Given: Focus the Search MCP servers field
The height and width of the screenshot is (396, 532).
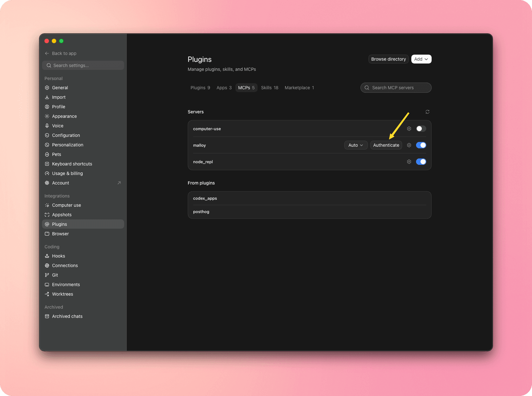Looking at the screenshot, I should 396,88.
